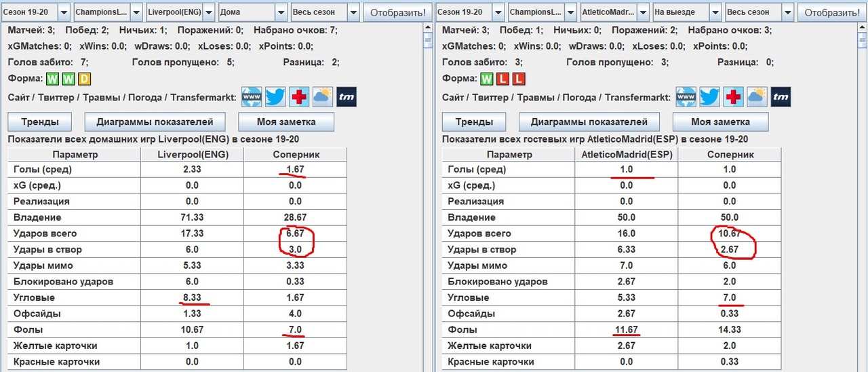The width and height of the screenshot is (868, 372).
Task: Click the yellow D form badge for Liverpool
Action: (x=84, y=79)
